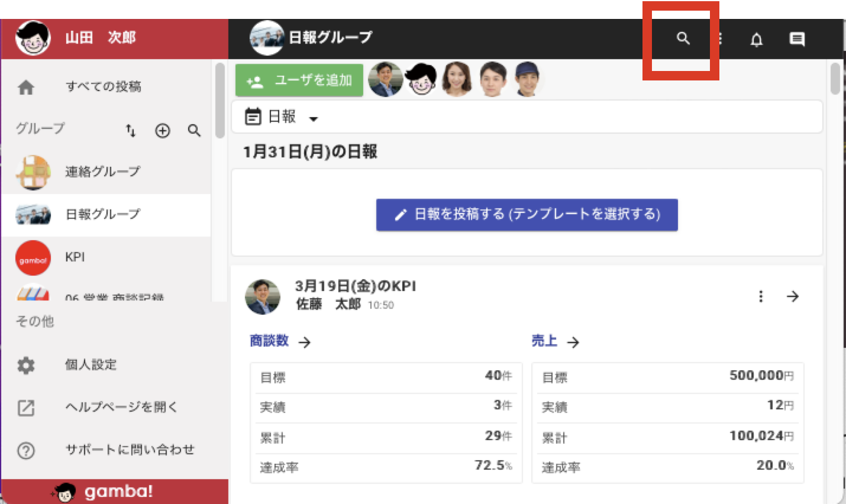Expand the 日報 dropdown
The width and height of the screenshot is (846, 504).
pos(282,117)
